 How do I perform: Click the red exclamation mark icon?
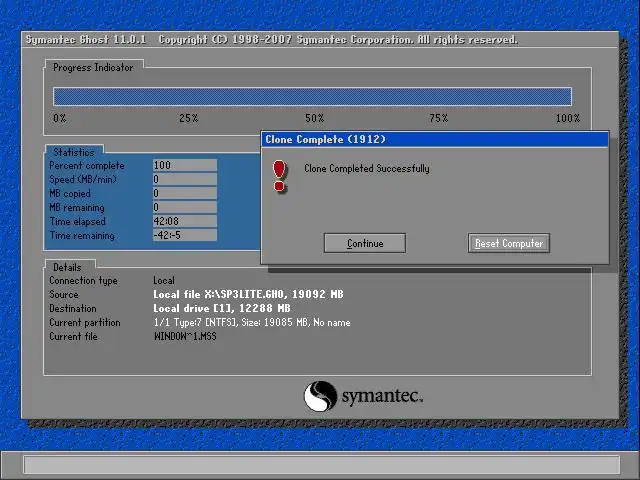click(280, 176)
